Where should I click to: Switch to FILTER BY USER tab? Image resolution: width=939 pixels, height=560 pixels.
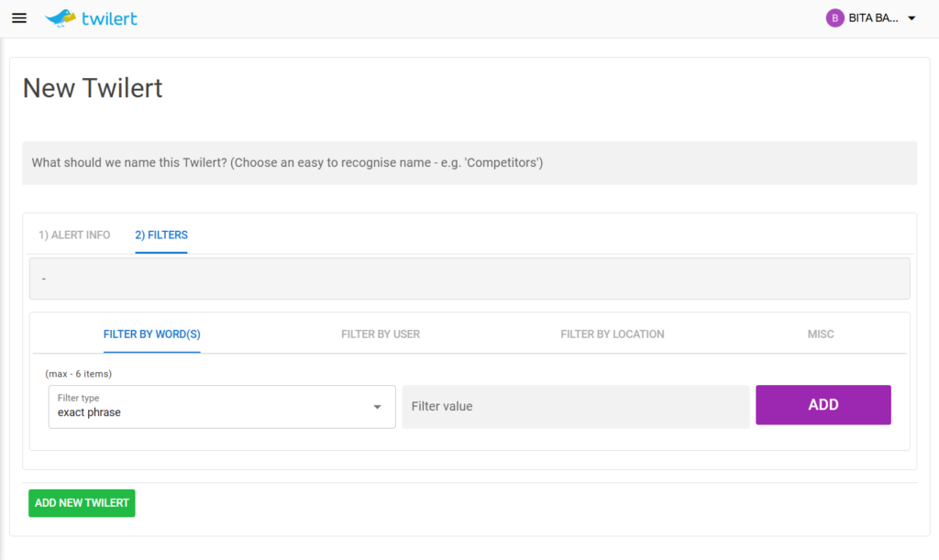point(381,335)
